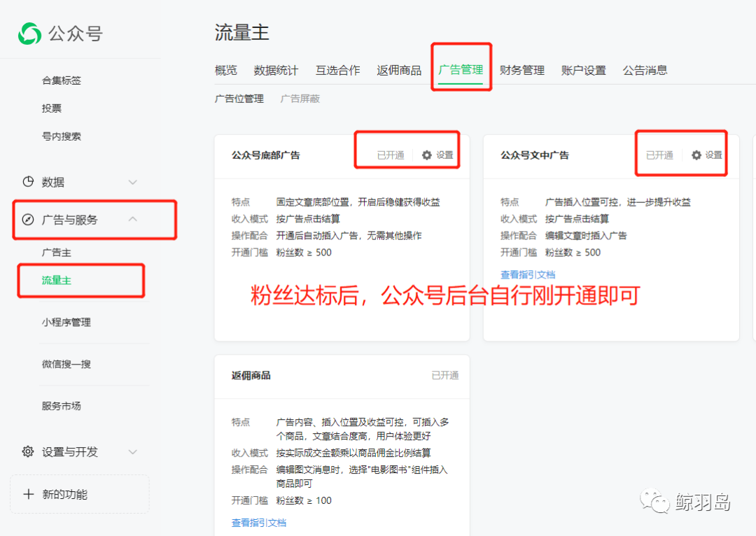Collapse the 广告与服务 section
The image size is (756, 536).
pyautogui.click(x=133, y=219)
